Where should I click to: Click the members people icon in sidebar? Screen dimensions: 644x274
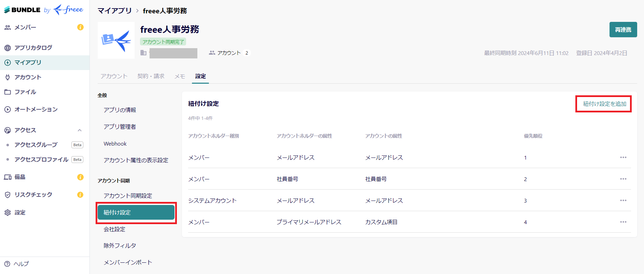pyautogui.click(x=8, y=27)
